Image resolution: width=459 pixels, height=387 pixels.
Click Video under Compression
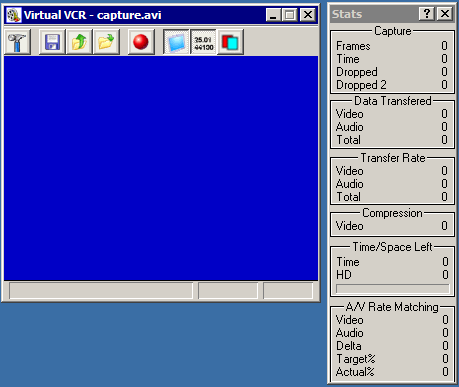pyautogui.click(x=350, y=226)
